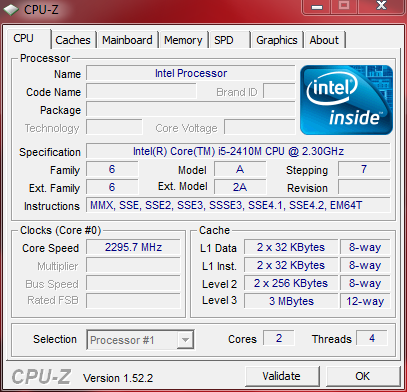407x392 pixels.
Task: Minimize the CPU-Z window
Action: click(317, 6)
